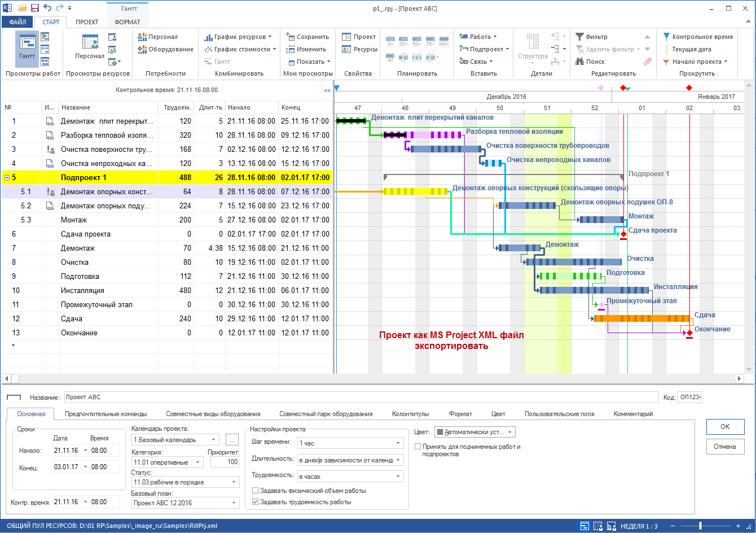Select table row Инсталляция

166,290
